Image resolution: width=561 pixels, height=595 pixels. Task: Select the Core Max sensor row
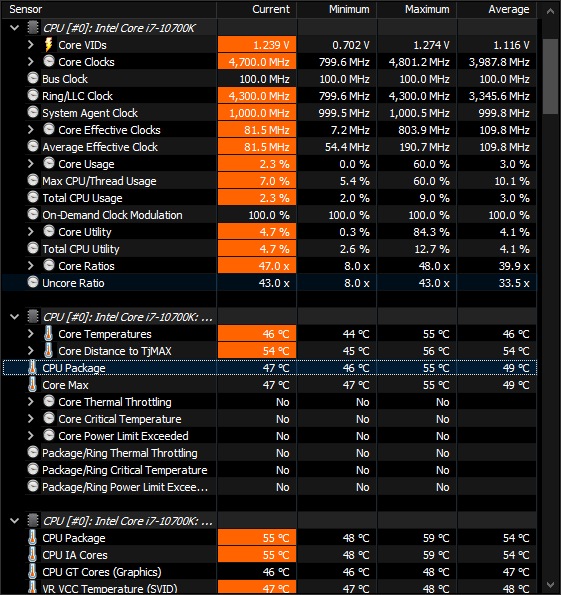(x=269, y=385)
